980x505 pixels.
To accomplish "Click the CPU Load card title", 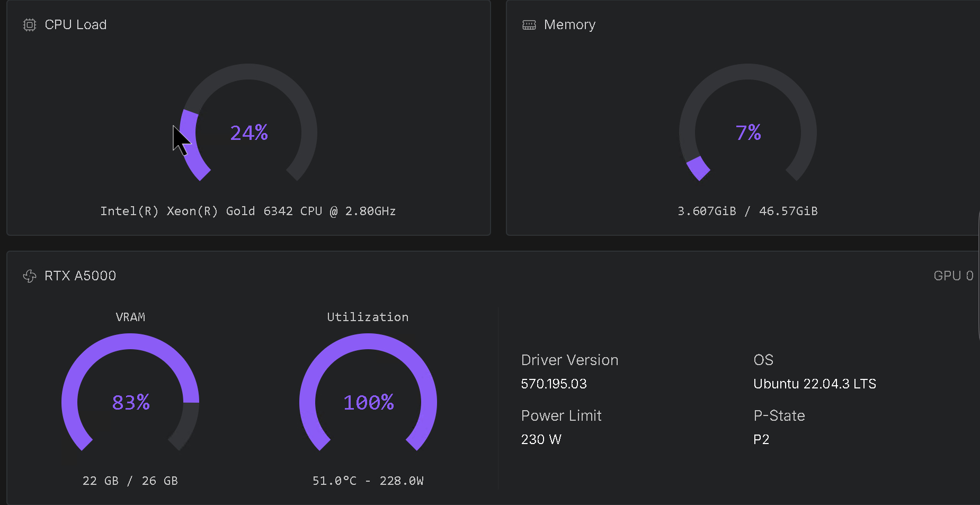I will pyautogui.click(x=76, y=24).
